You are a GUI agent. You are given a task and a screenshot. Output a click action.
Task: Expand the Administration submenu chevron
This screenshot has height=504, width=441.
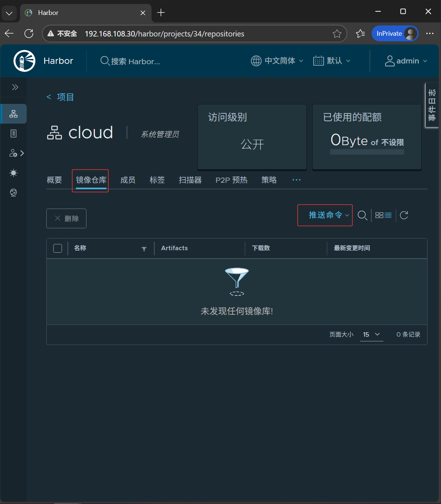tap(22, 153)
